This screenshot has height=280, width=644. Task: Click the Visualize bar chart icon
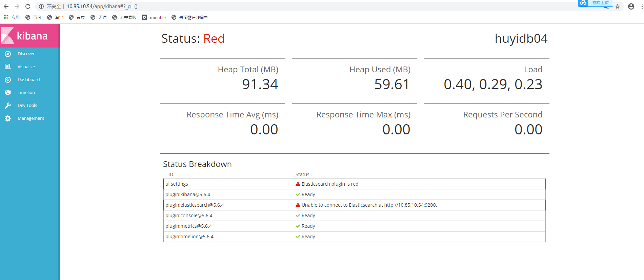point(8,67)
